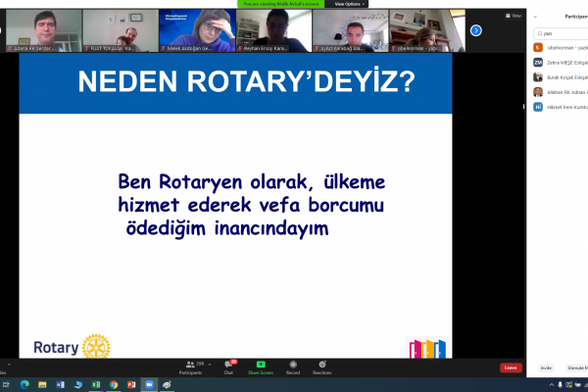Click the View layout option at top right
Viewport: 588px width, 392px height.
pyautogui.click(x=513, y=16)
